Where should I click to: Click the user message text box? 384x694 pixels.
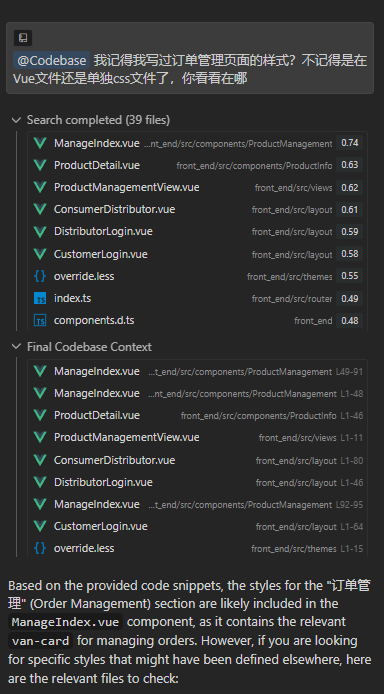(190, 58)
